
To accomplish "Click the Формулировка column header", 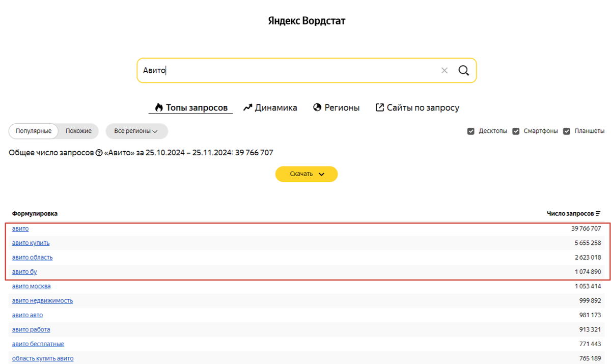I will coord(35,213).
